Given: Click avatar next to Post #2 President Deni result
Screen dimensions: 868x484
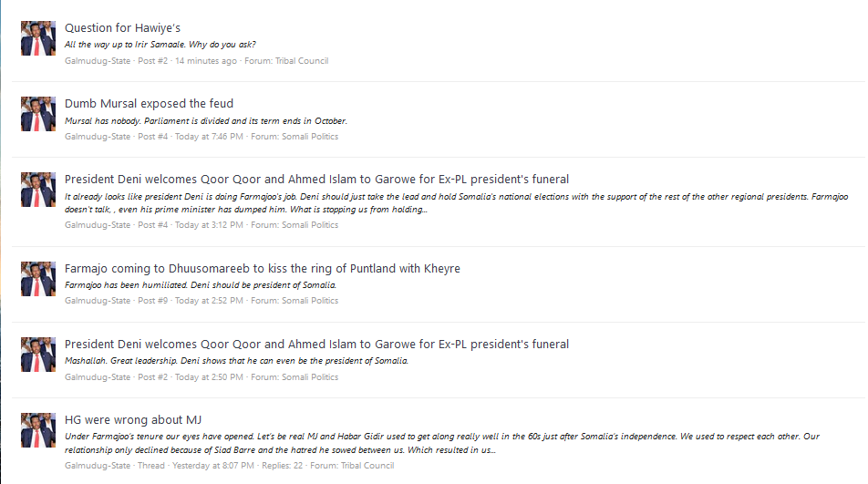Looking at the screenshot, I should tap(38, 355).
